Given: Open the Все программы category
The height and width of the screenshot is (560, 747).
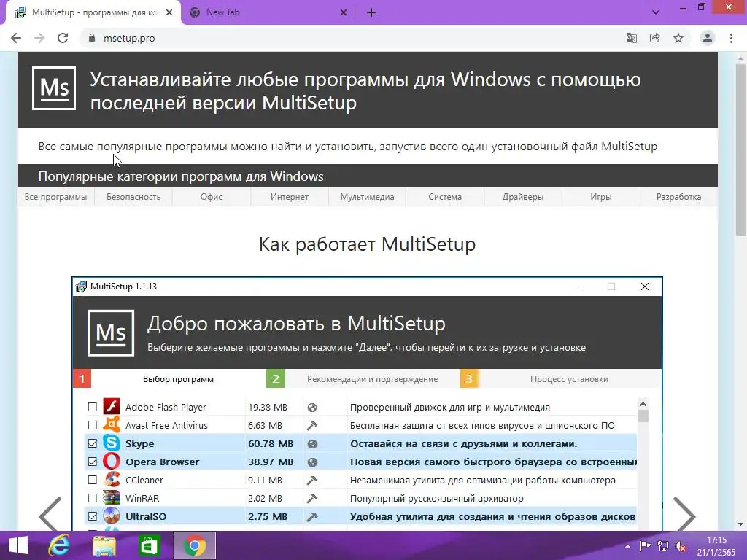Looking at the screenshot, I should (x=55, y=197).
